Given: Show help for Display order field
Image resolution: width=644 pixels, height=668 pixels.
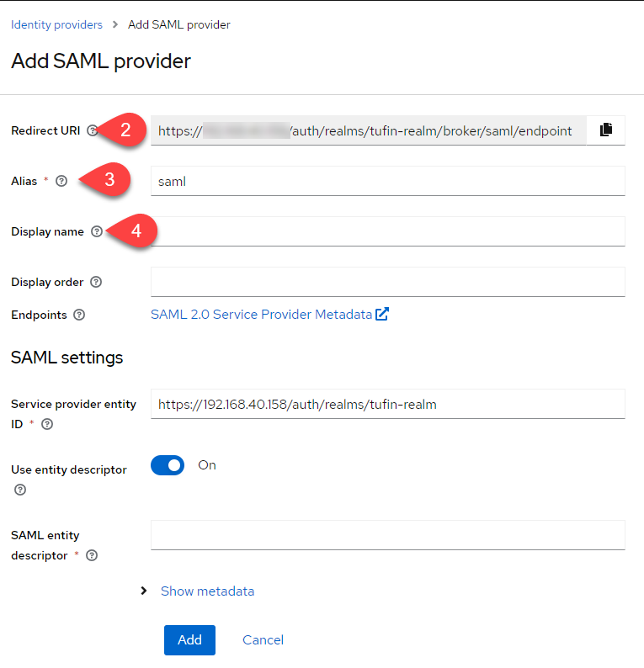Looking at the screenshot, I should coord(96,282).
